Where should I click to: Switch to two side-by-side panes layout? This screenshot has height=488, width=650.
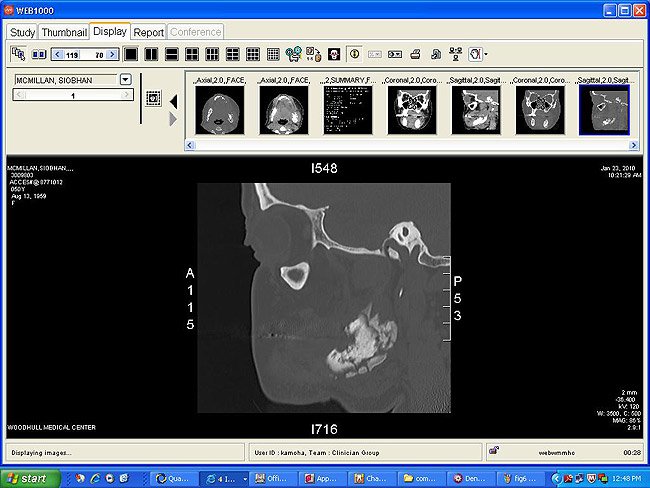(x=151, y=53)
